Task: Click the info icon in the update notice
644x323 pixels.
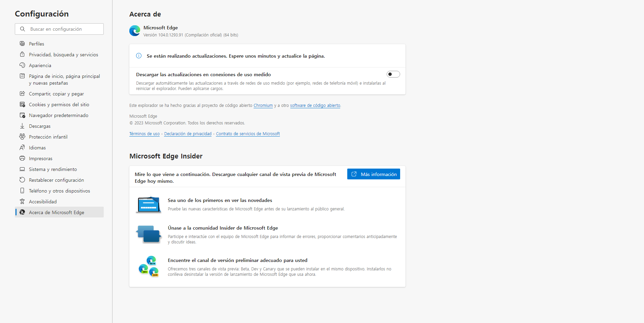Action: [x=139, y=56]
